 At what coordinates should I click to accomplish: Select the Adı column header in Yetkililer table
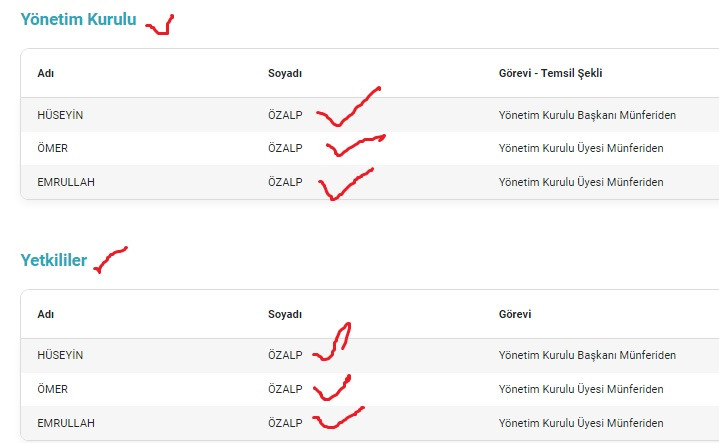tap(45, 314)
